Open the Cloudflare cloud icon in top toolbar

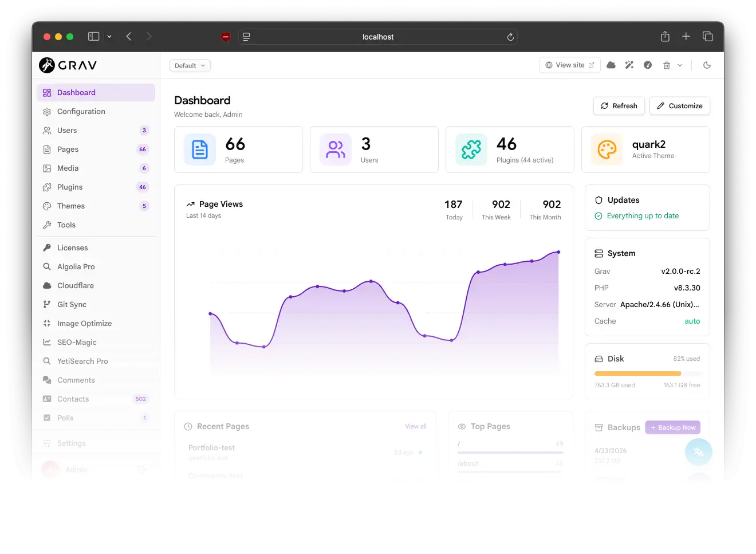[x=611, y=65]
